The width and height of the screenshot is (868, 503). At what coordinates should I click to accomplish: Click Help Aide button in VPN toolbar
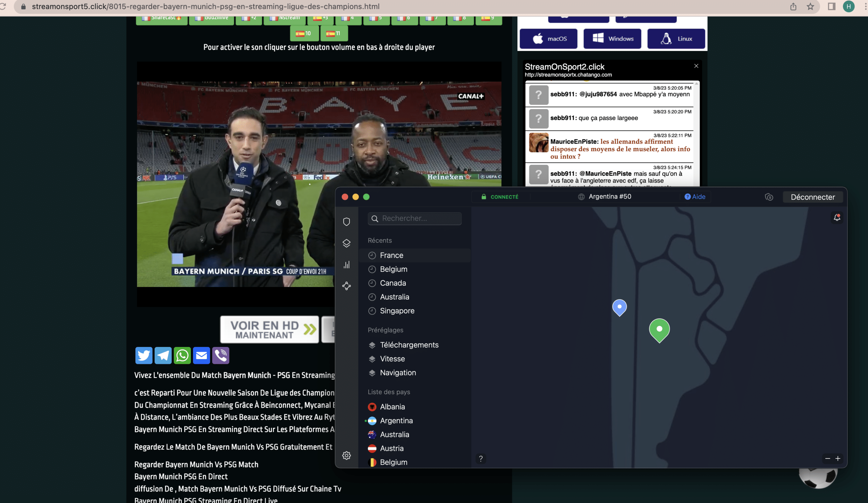(695, 196)
